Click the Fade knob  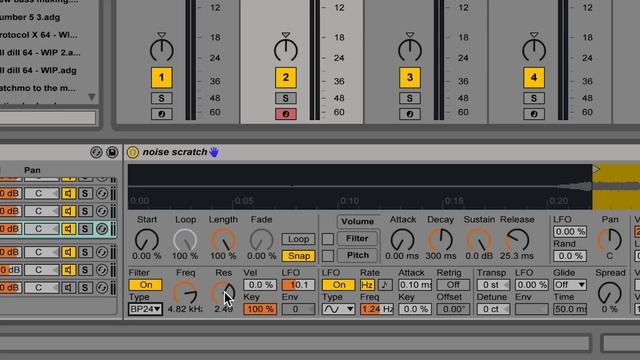click(x=261, y=240)
